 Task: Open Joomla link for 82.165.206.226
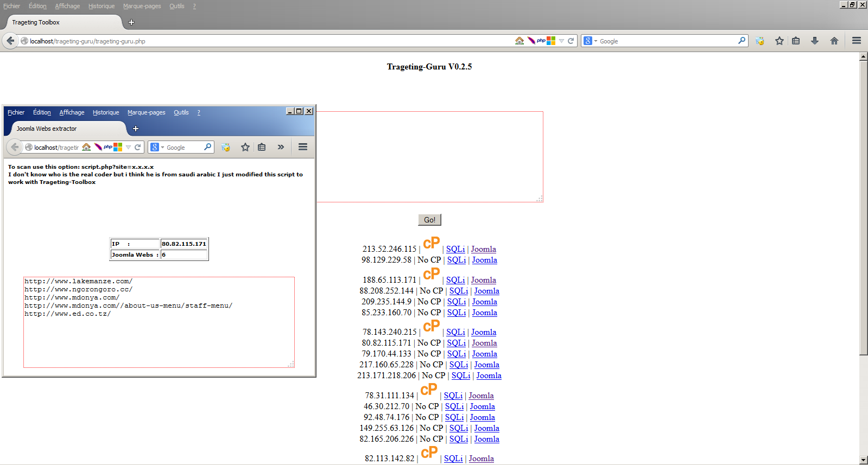tap(486, 439)
